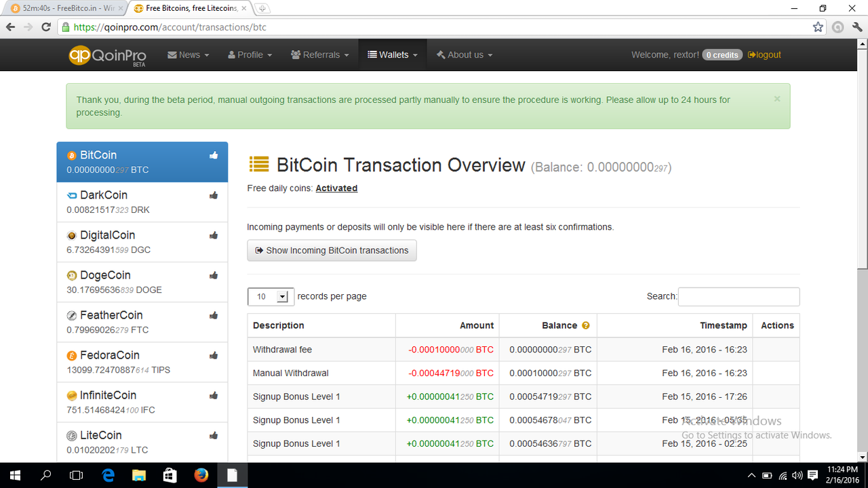Open Firefox from taskbar

[201, 475]
